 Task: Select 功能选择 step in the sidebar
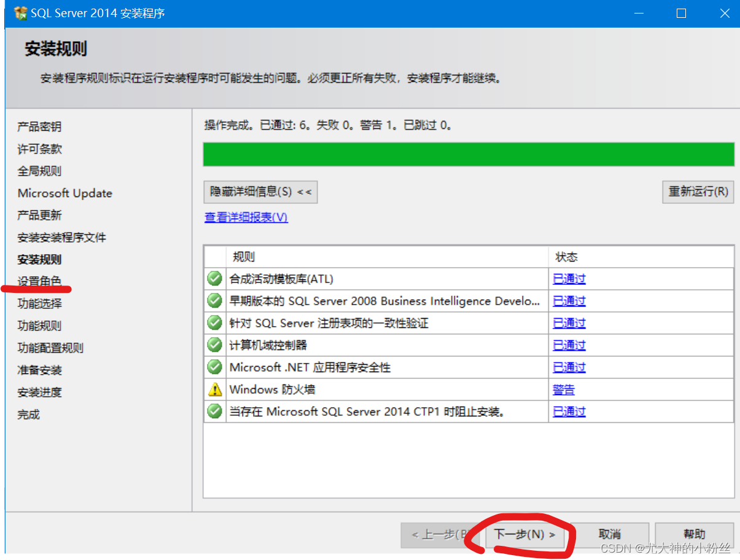[39, 303]
